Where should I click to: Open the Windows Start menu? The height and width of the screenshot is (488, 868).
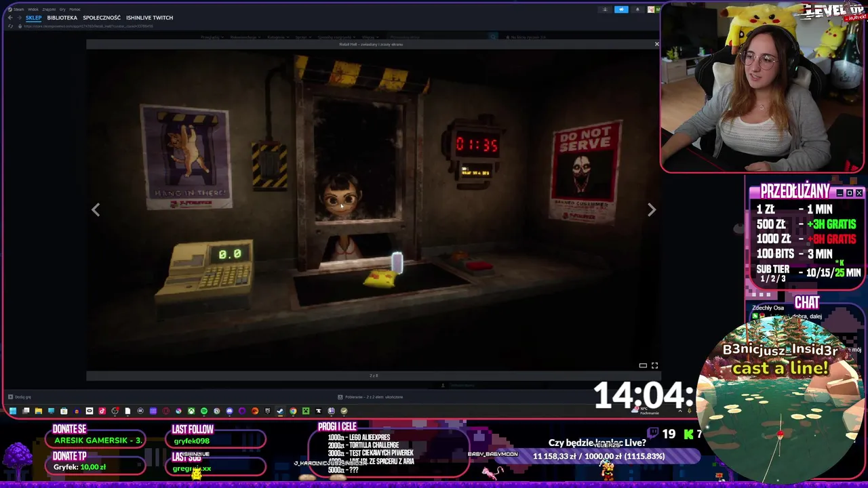[x=12, y=411]
